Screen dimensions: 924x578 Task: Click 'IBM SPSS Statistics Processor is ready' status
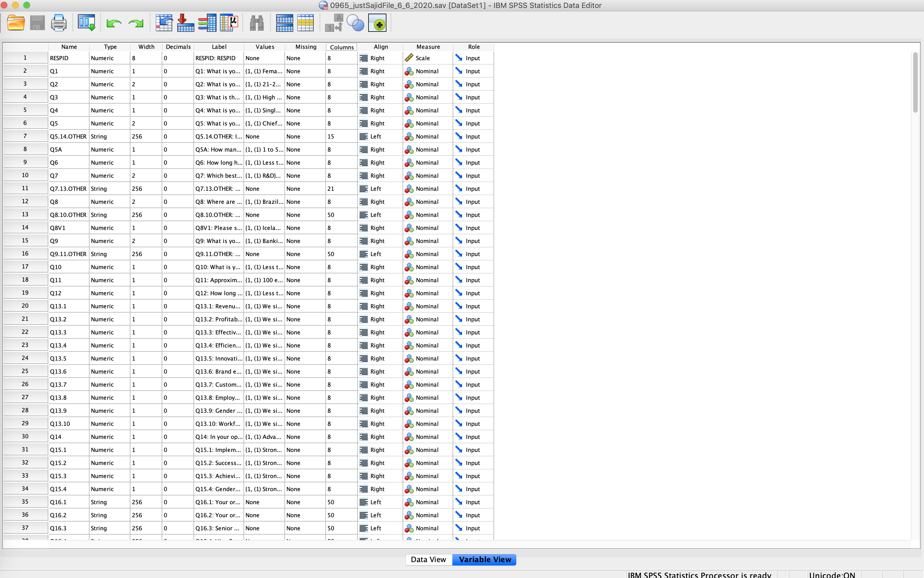coord(700,575)
